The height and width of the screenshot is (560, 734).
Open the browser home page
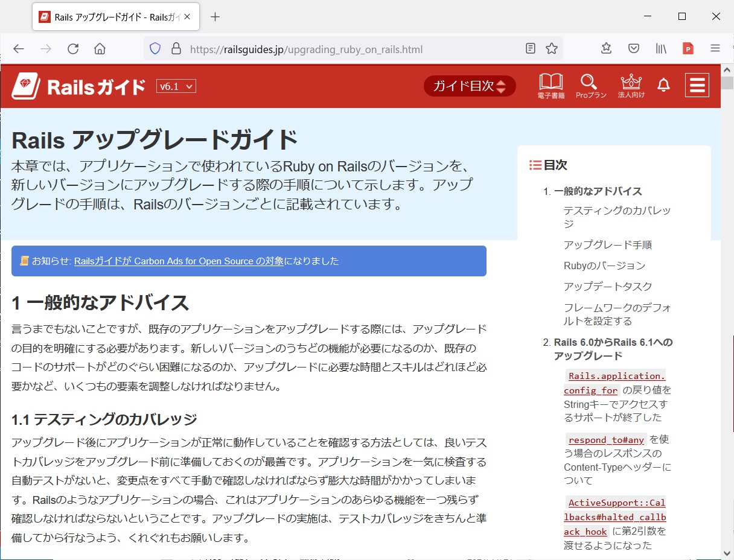(x=100, y=49)
